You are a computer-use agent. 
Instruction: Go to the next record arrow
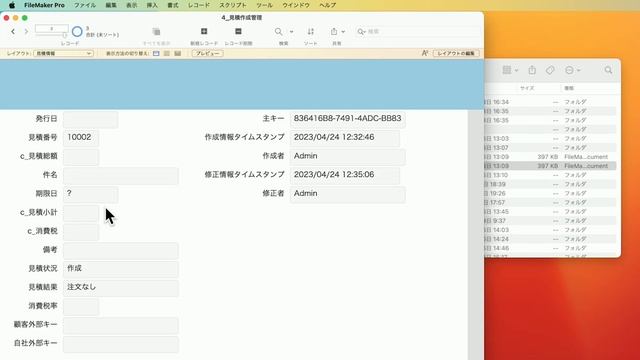pyautogui.click(x=26, y=31)
